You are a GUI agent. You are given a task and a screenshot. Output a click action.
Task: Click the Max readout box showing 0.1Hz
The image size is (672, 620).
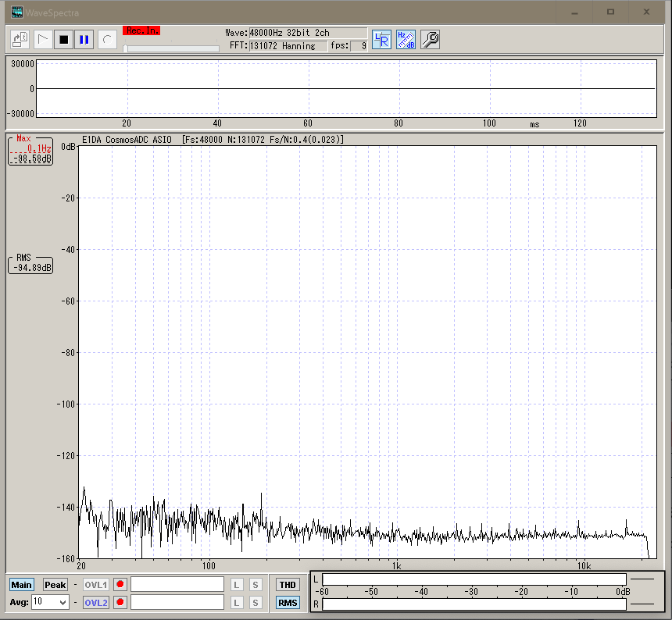pos(30,151)
